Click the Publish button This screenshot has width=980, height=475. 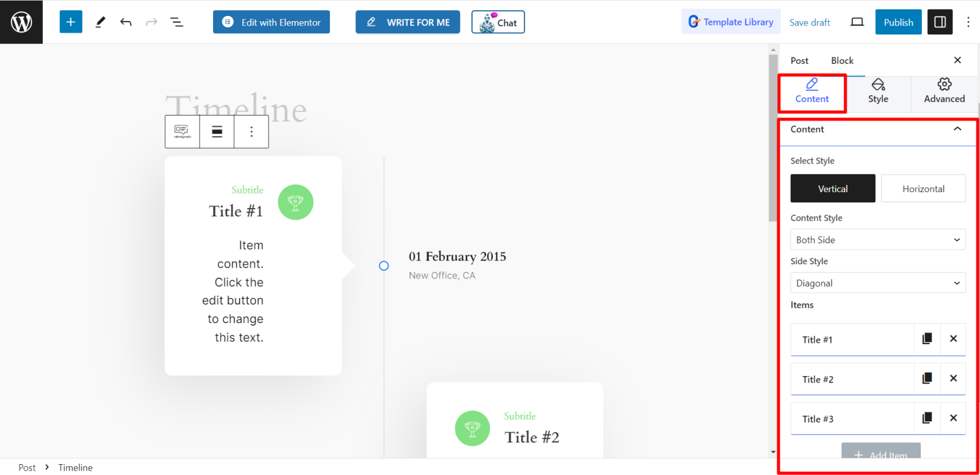[x=898, y=21]
